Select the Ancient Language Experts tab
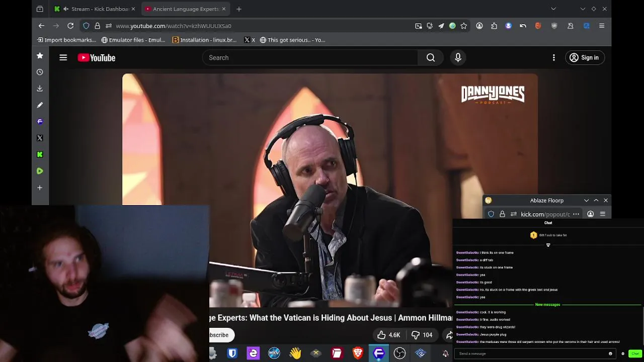Viewport: 644px width, 362px height. (186, 9)
